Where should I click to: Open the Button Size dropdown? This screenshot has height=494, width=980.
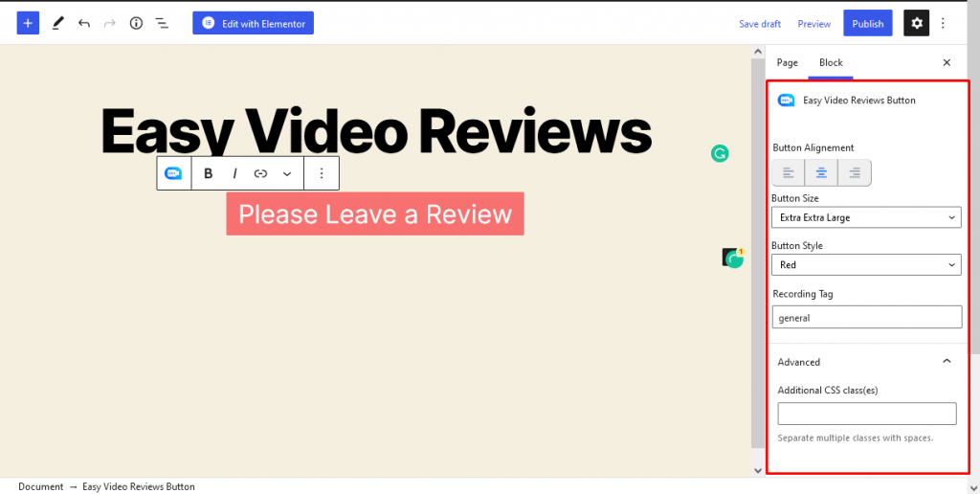[x=866, y=217]
